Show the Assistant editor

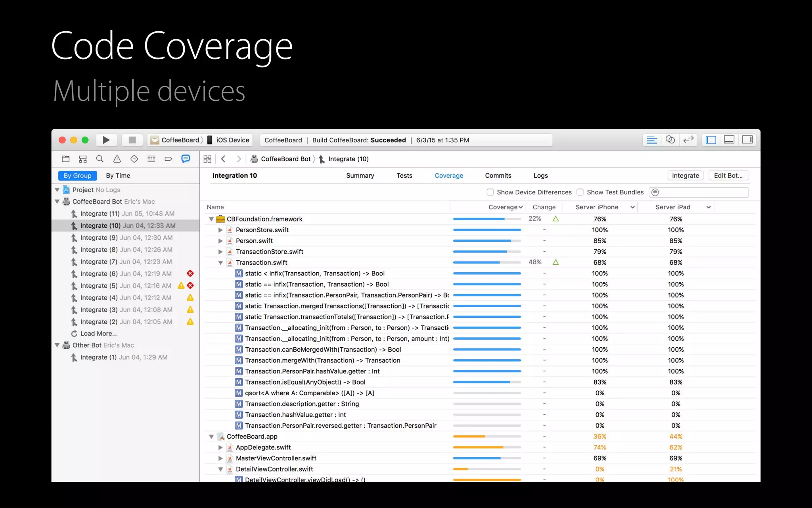pyautogui.click(x=670, y=140)
